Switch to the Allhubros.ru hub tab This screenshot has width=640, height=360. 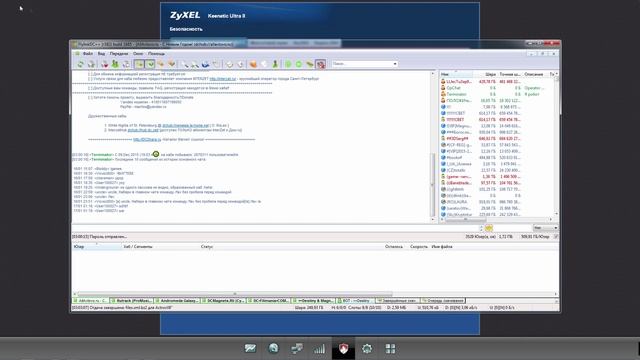(x=91, y=300)
